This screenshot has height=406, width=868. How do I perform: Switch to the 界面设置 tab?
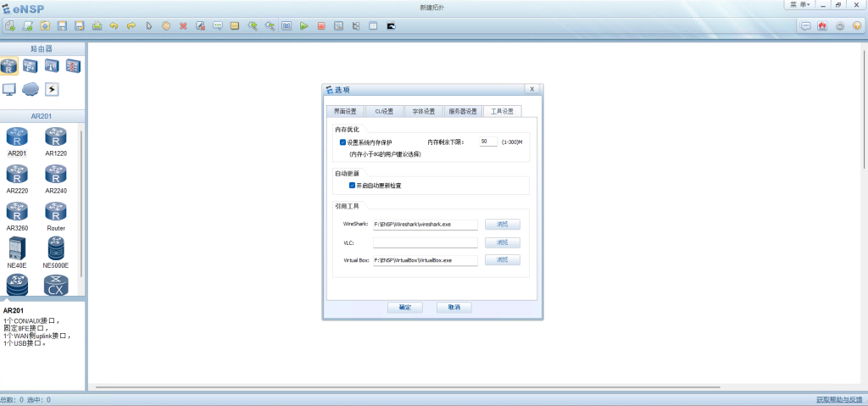[x=345, y=111]
